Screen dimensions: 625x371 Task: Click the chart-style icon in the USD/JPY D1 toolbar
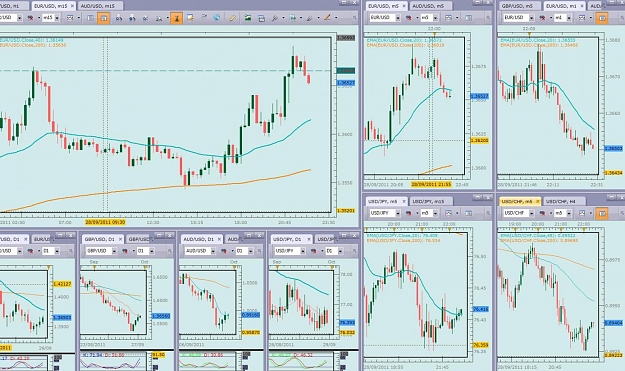point(313,251)
